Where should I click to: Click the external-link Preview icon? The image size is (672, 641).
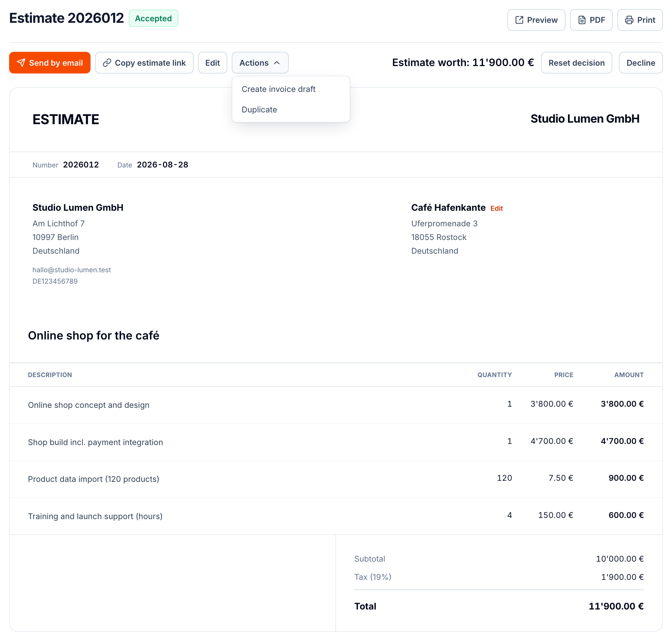click(519, 20)
